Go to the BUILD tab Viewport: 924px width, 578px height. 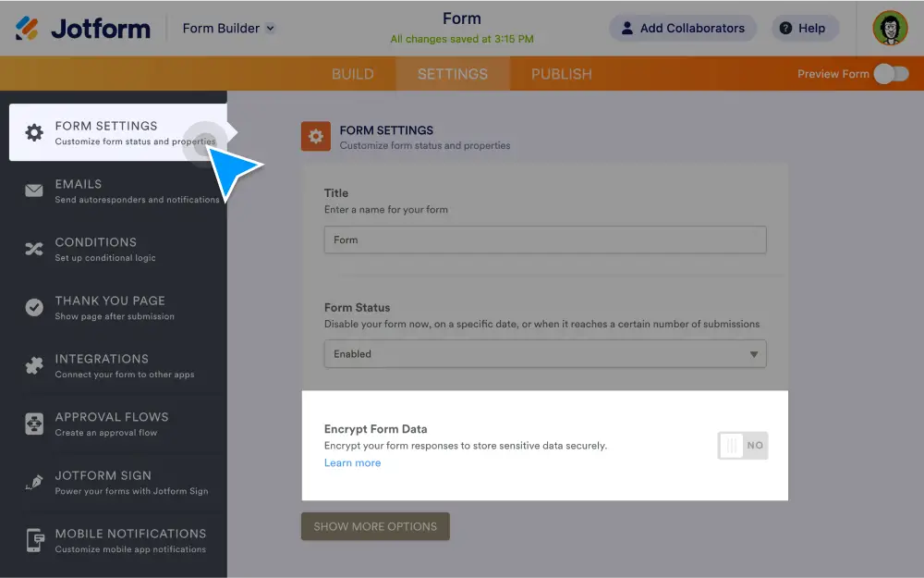(353, 73)
